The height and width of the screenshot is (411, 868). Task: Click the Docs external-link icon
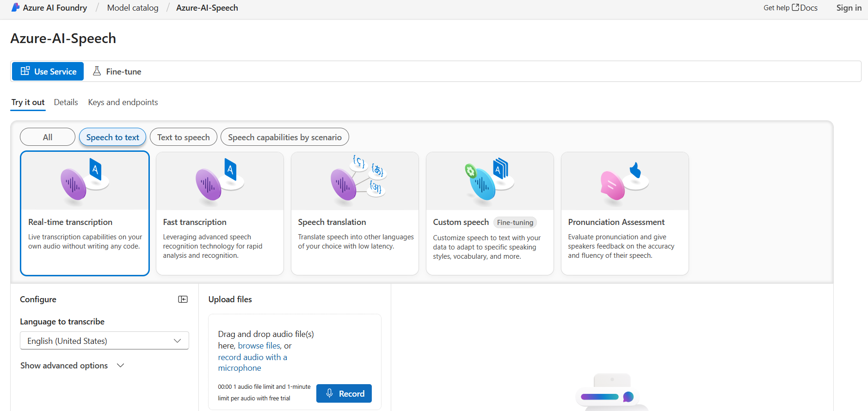coord(795,7)
